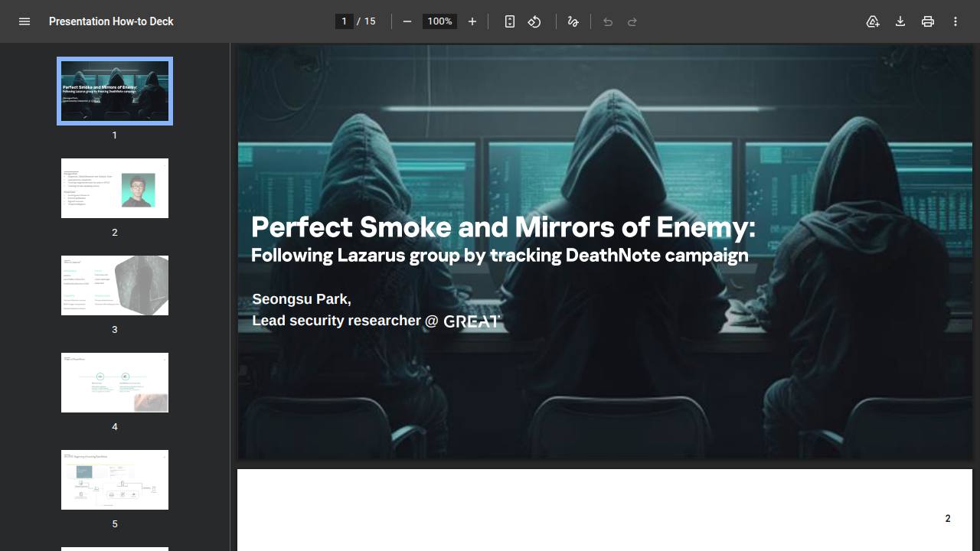Click the total page count 15
Image resolution: width=980 pixels, height=551 pixels.
(x=370, y=21)
